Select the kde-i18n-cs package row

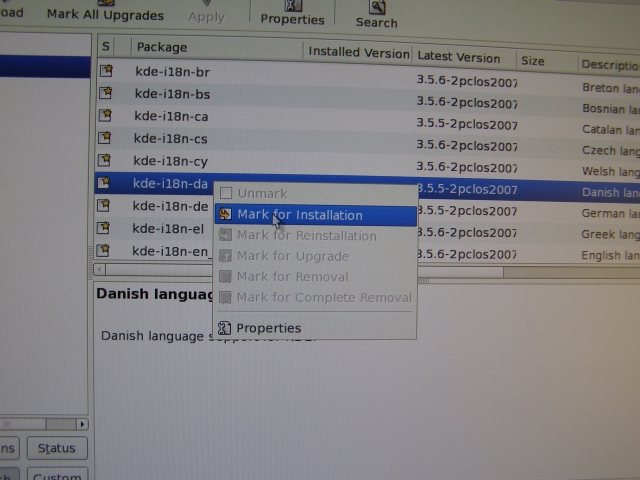point(367,143)
